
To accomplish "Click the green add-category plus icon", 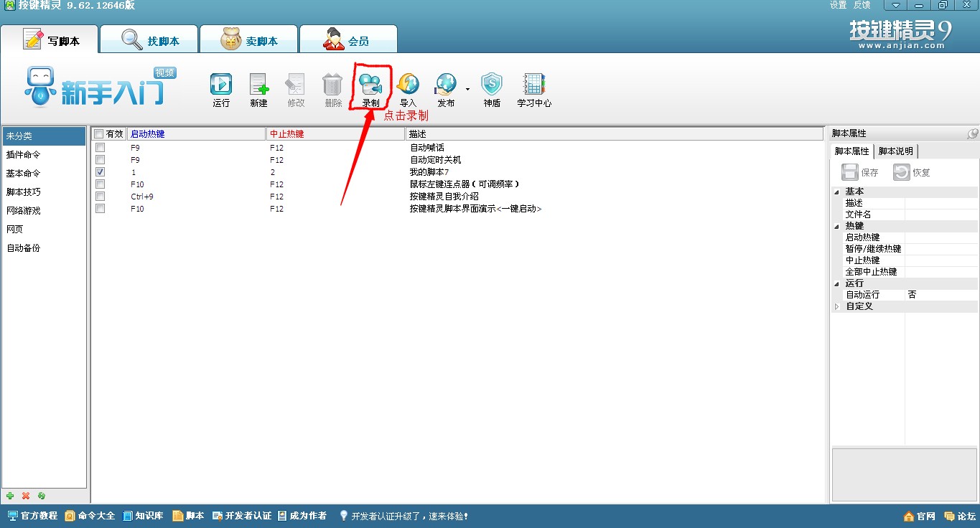I will 10,496.
